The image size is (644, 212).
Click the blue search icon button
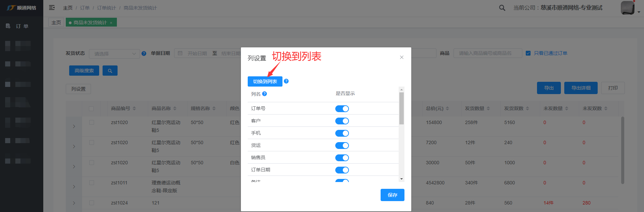[110, 71]
